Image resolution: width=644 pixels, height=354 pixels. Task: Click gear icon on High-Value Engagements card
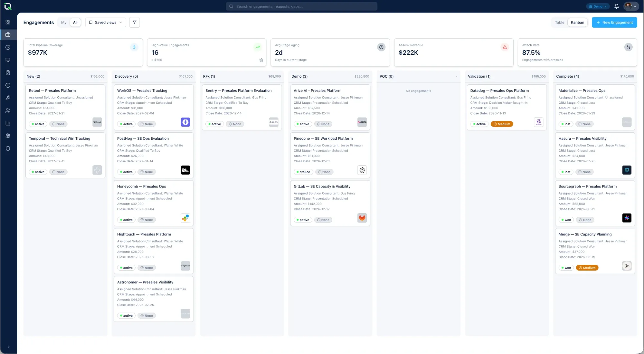261,60
